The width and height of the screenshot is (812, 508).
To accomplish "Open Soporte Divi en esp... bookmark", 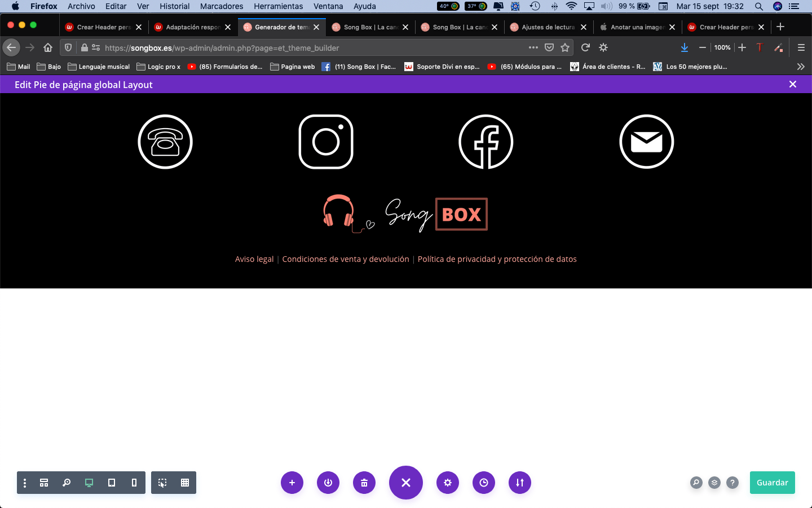I will coord(442,67).
